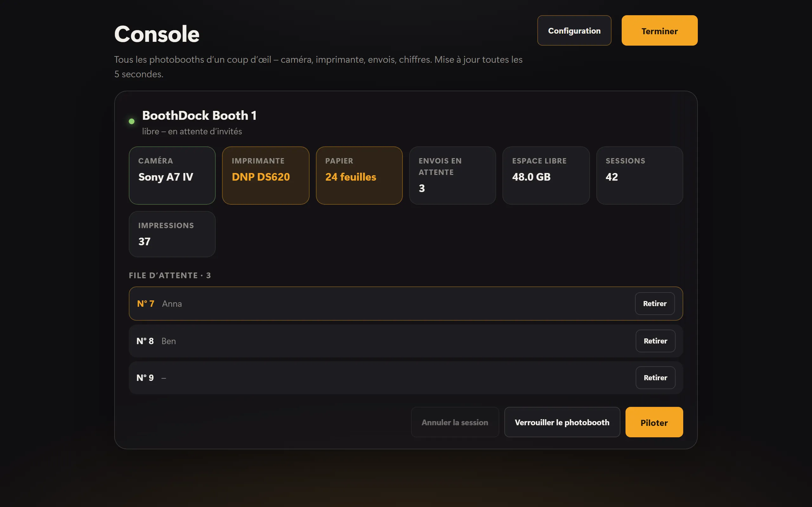Lock the booth with Verrouiller le photobooth
The image size is (812, 507).
tap(562, 422)
